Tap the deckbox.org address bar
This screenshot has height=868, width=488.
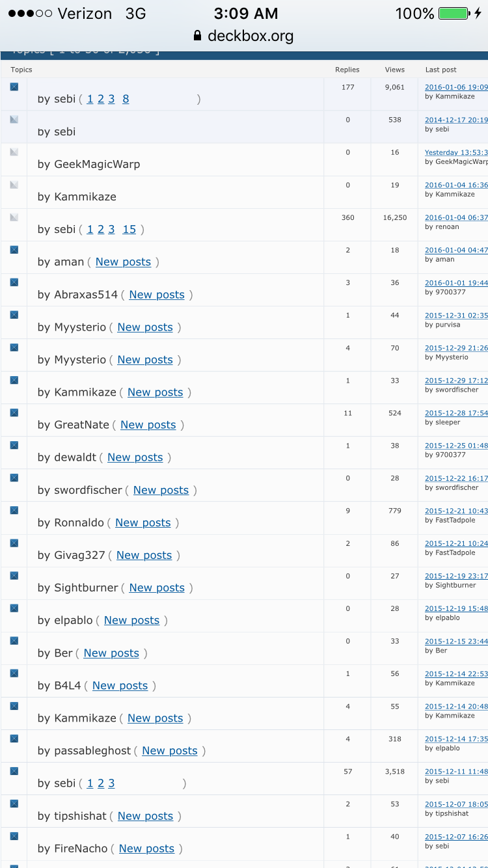tap(251, 36)
